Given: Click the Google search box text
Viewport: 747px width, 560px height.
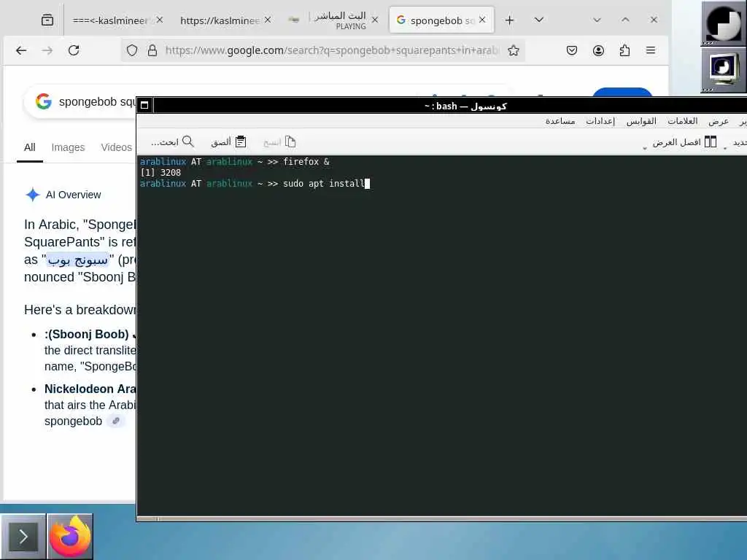Looking at the screenshot, I should (x=97, y=102).
